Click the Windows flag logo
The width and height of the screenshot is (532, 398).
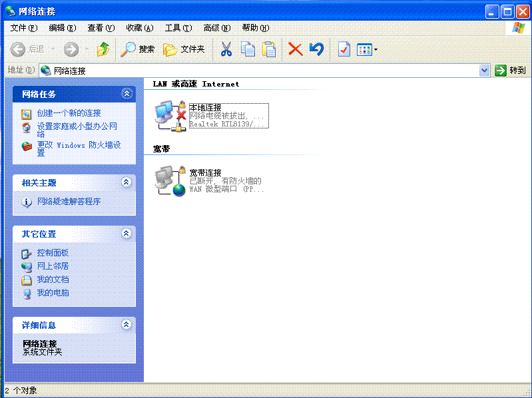coord(519,28)
